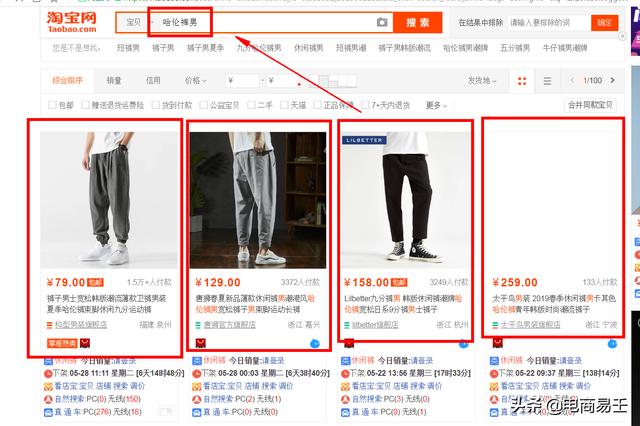The image size is (640, 426).
Task: Click the 合并同款宝贝 button
Action: pyautogui.click(x=590, y=105)
